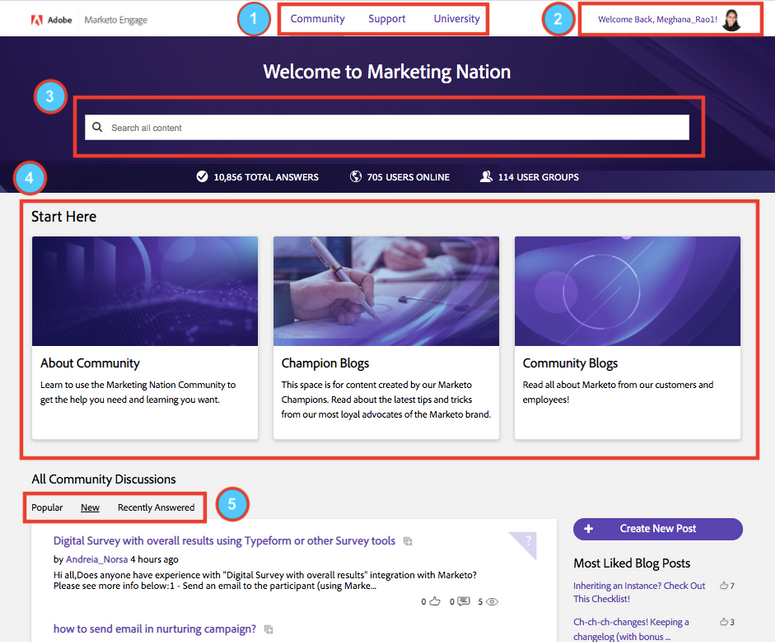Click the total answers checkmark icon
The height and width of the screenshot is (642, 775).
202,177
